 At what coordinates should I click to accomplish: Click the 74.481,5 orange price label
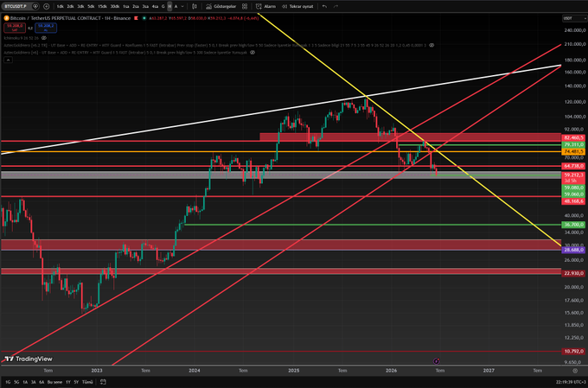click(x=573, y=151)
